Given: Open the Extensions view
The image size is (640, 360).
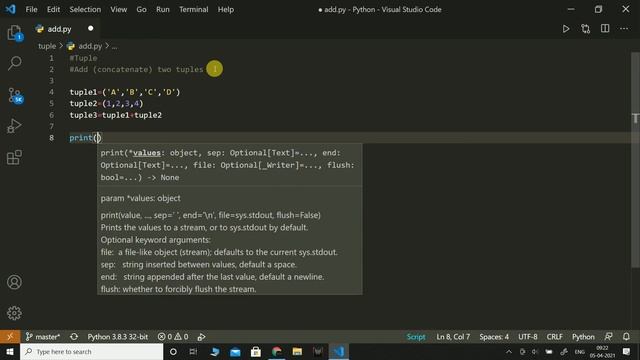Looking at the screenshot, I should pos(14,157).
